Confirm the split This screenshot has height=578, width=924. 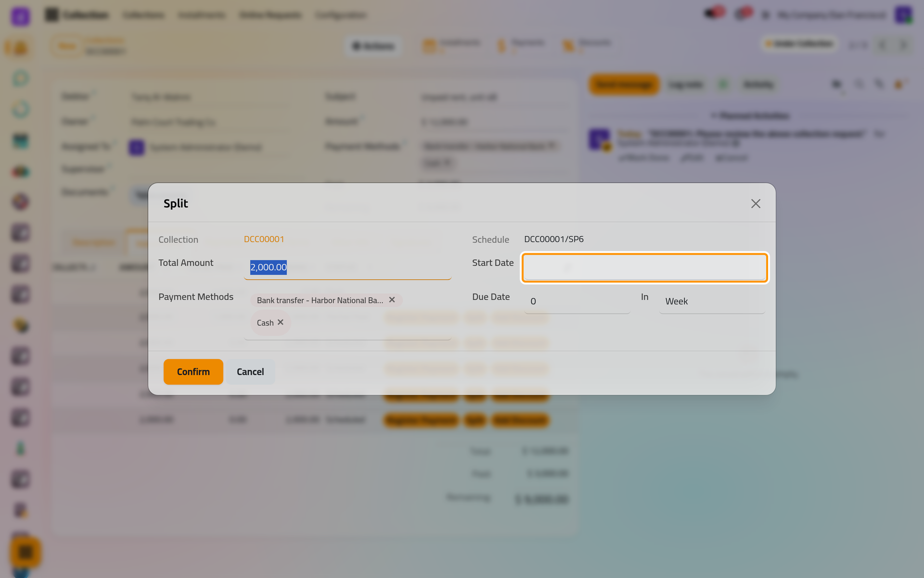pos(193,372)
